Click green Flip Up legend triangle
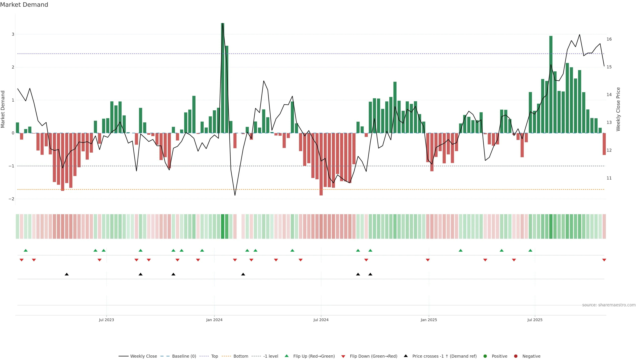644x362 pixels. point(287,356)
